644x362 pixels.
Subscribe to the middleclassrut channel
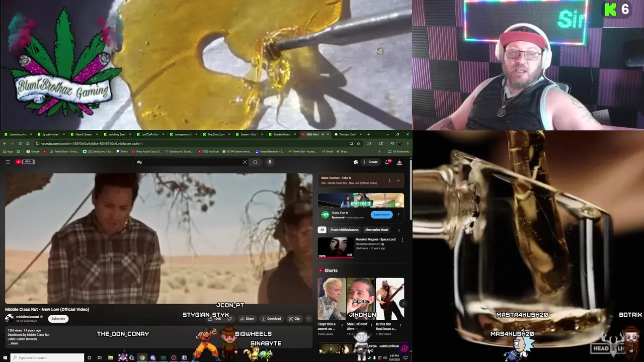click(x=58, y=318)
